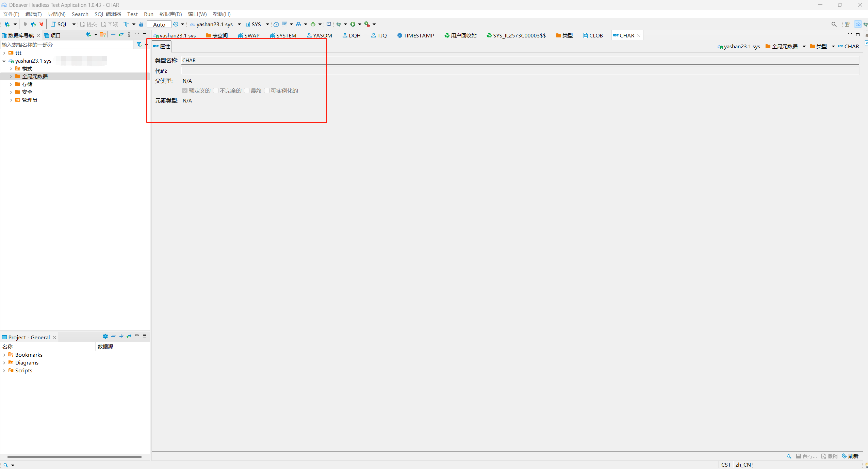Image resolution: width=868 pixels, height=469 pixels.
Task: Click the Reconnect icon in main toolbar
Action: pyautogui.click(x=33, y=24)
